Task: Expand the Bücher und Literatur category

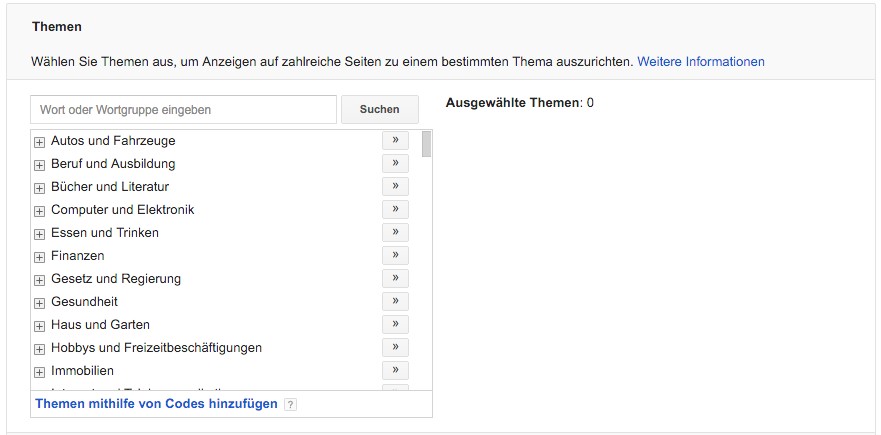Action: click(39, 189)
